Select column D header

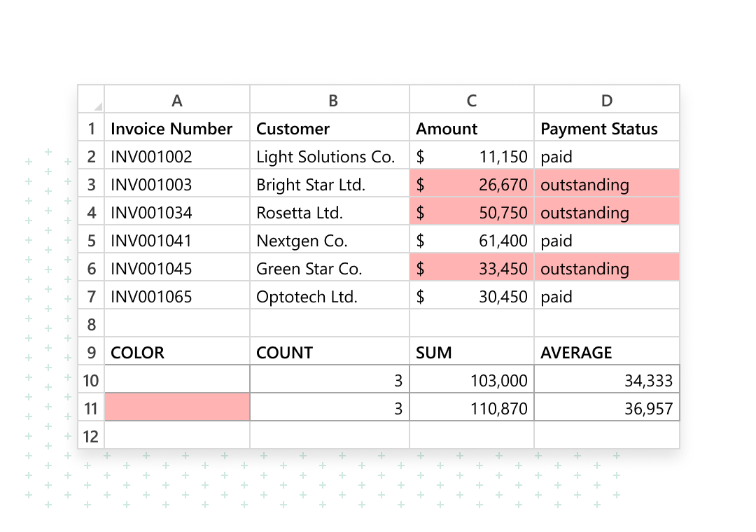coord(606,99)
